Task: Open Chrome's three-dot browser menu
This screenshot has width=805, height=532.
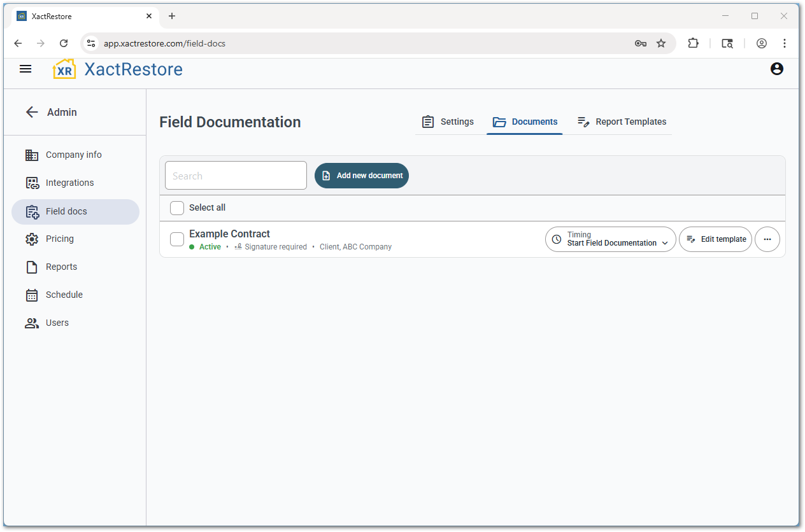Action: point(785,43)
